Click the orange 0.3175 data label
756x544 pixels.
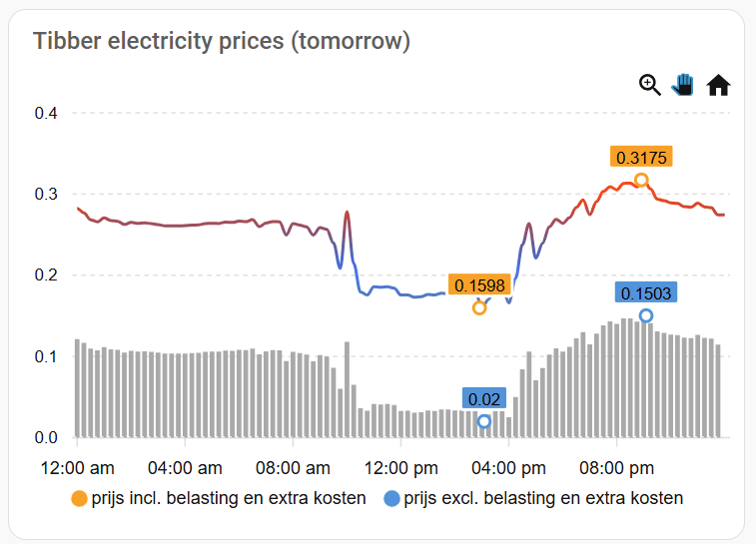641,157
